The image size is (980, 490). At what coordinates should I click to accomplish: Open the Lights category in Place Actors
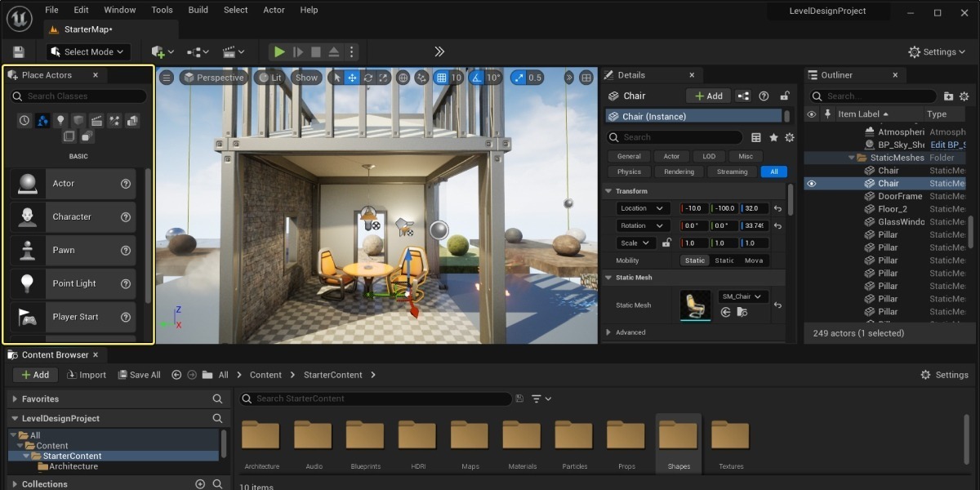pos(60,121)
